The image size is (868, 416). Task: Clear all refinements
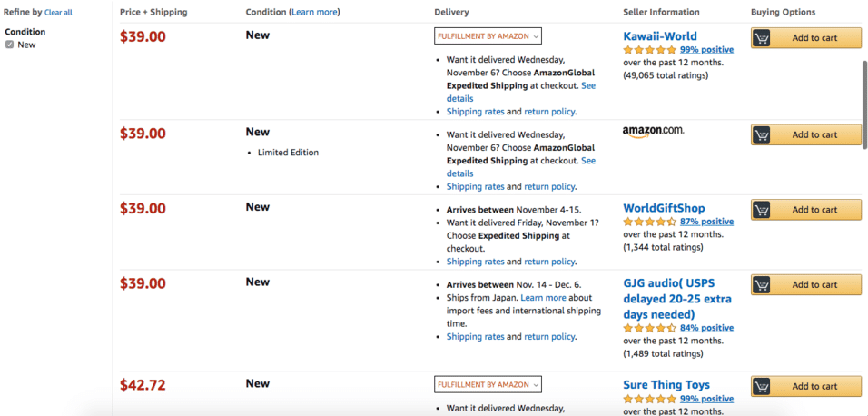58,12
